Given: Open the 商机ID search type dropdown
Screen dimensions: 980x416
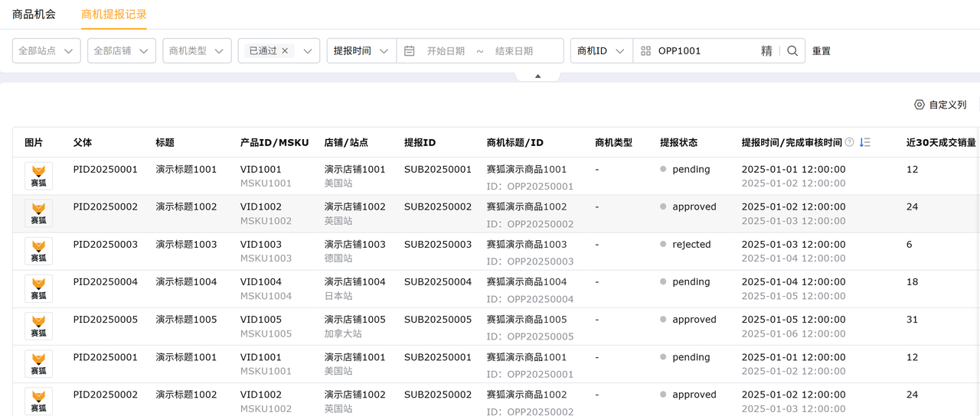Looking at the screenshot, I should pyautogui.click(x=601, y=50).
